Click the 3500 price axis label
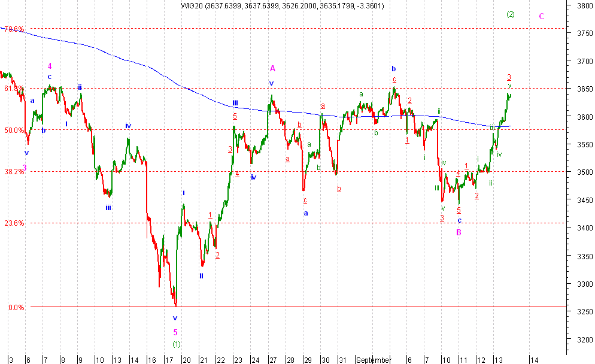 pyautogui.click(x=585, y=172)
